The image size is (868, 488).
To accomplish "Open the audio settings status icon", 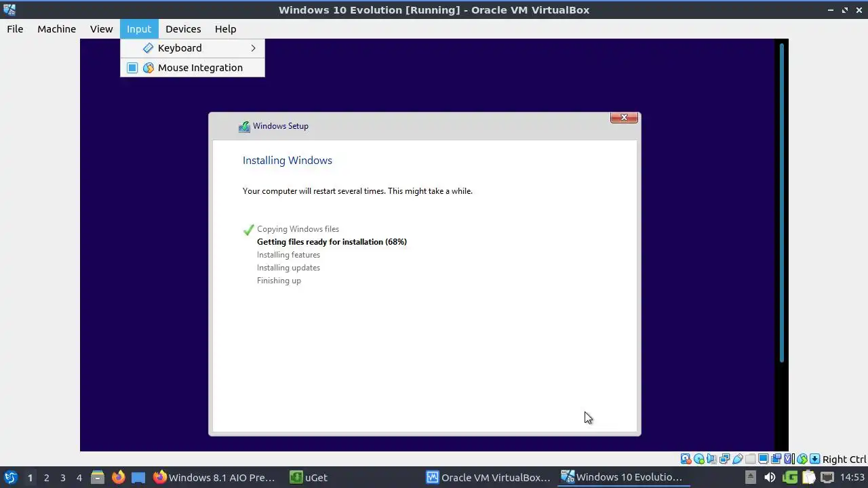I will pos(711,459).
